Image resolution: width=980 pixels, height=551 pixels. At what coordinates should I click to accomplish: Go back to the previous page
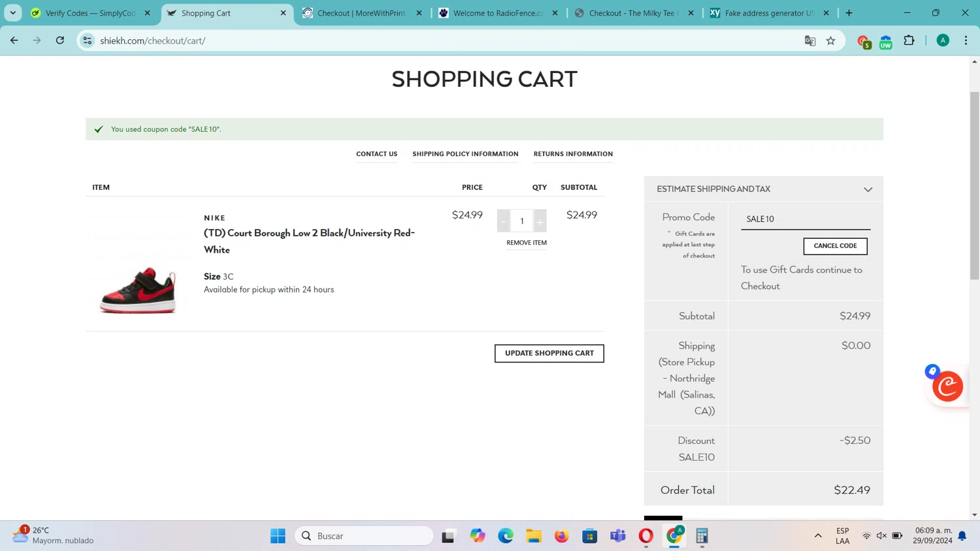click(x=14, y=40)
